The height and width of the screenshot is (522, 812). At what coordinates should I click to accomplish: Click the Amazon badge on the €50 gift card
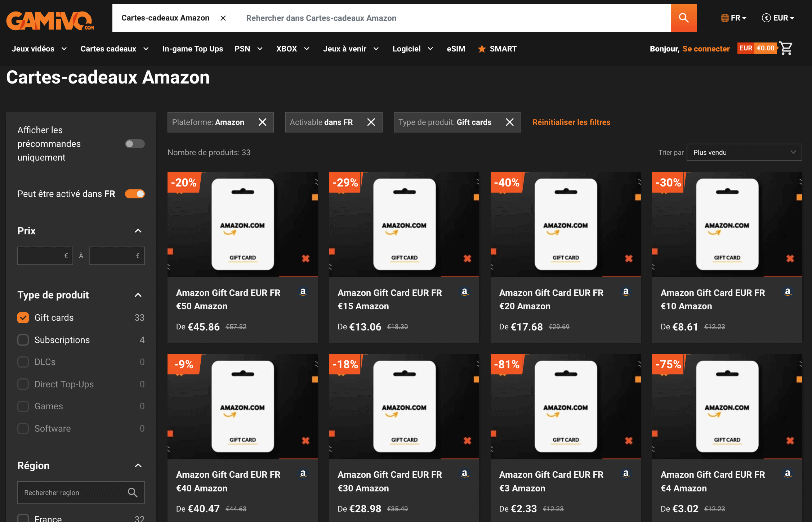(x=303, y=293)
